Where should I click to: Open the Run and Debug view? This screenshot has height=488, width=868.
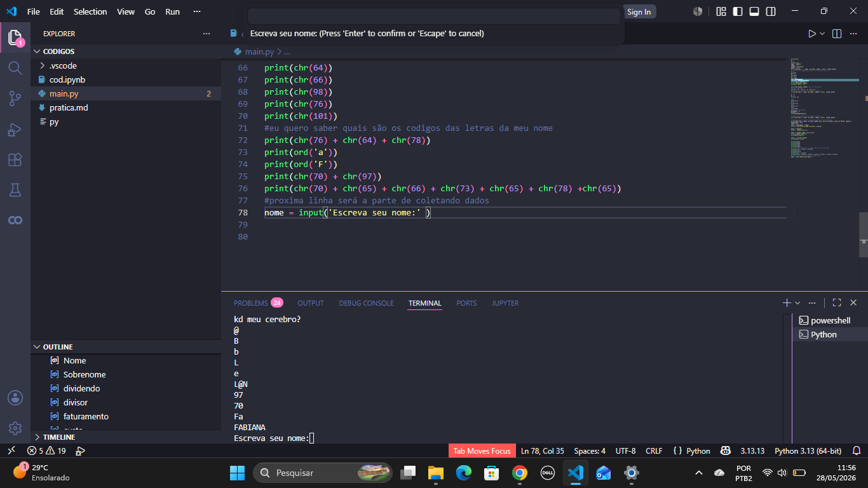click(x=15, y=130)
